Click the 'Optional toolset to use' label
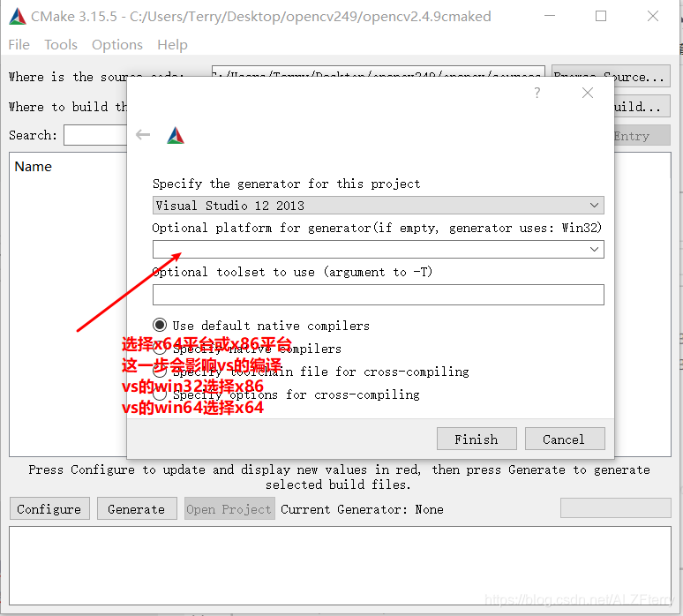Screen dimensions: 683x616 tap(292, 272)
